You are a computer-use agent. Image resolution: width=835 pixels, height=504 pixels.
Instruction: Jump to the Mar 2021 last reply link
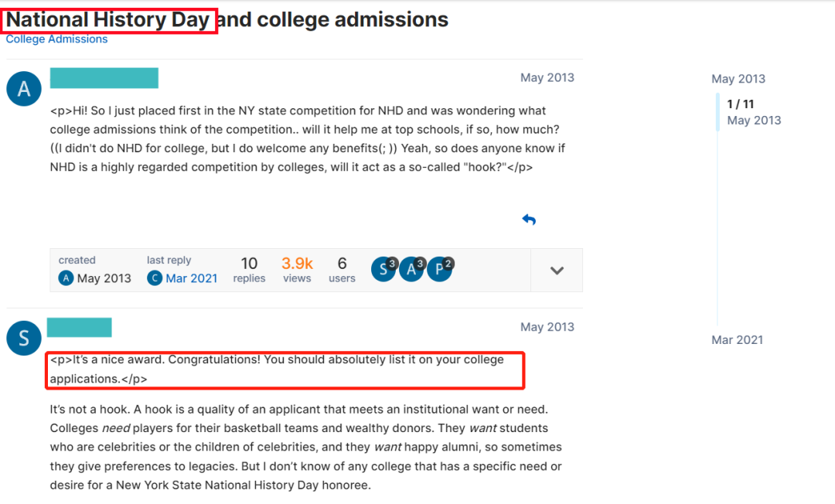191,278
